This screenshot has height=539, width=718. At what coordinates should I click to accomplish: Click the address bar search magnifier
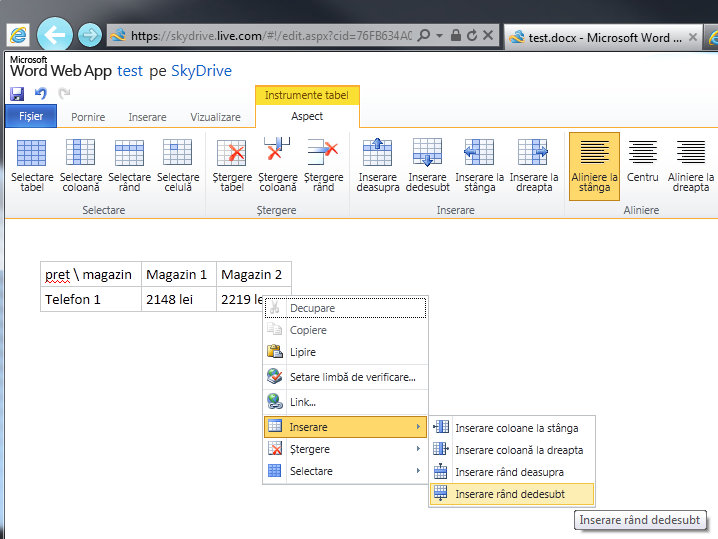[424, 35]
